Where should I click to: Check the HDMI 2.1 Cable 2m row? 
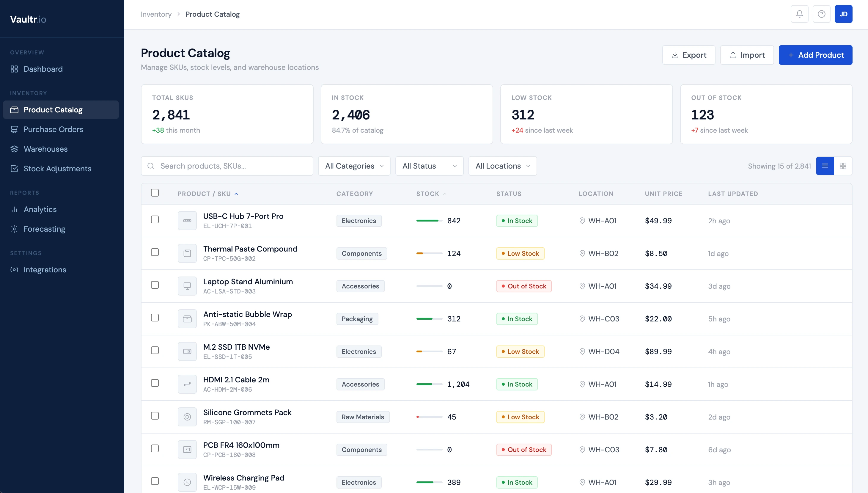[155, 383]
